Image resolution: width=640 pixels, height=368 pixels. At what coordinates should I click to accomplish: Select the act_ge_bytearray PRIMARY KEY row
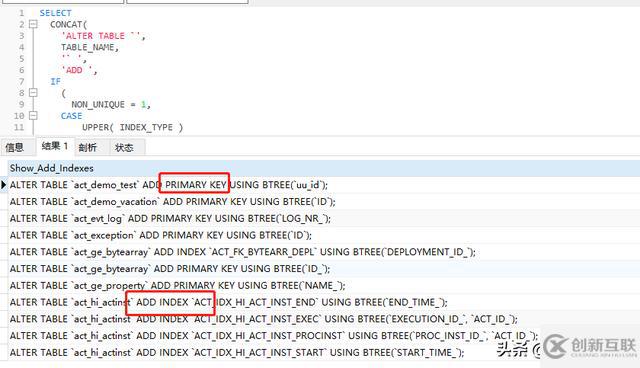[324, 268]
